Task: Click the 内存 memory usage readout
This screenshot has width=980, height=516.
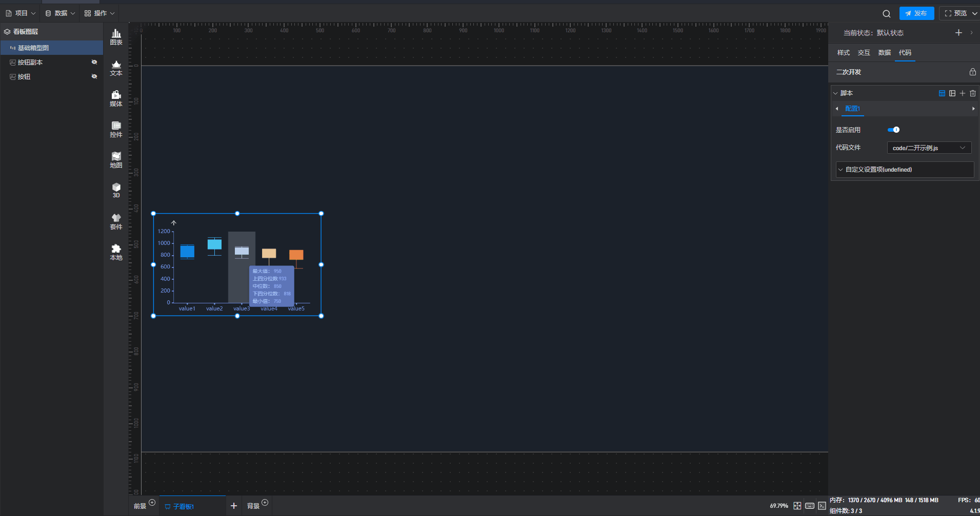Action: (884, 500)
